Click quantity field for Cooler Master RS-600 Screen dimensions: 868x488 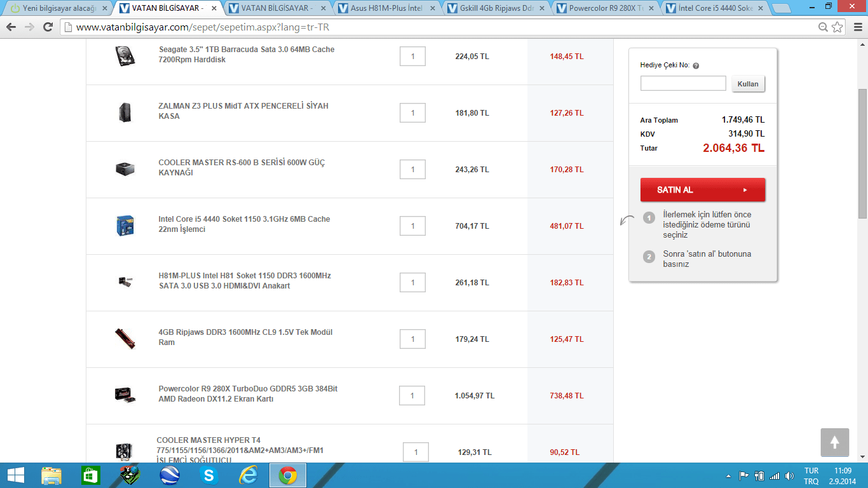click(412, 170)
